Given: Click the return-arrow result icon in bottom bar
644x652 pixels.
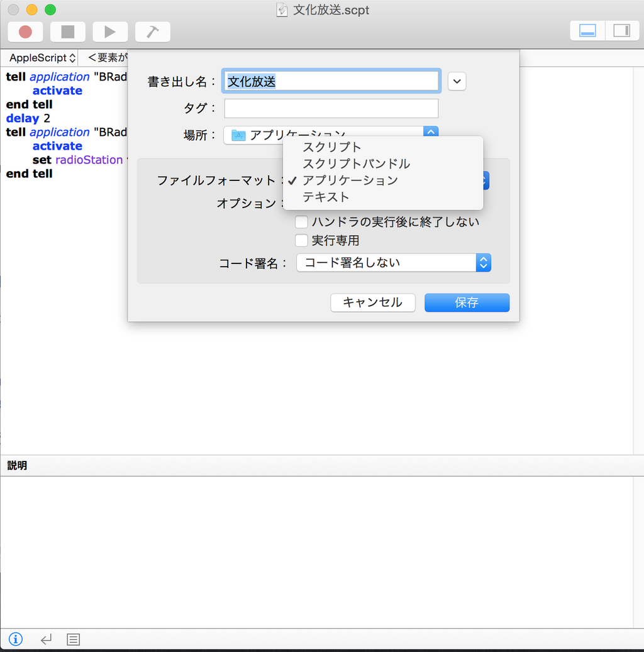Looking at the screenshot, I should pyautogui.click(x=45, y=639).
